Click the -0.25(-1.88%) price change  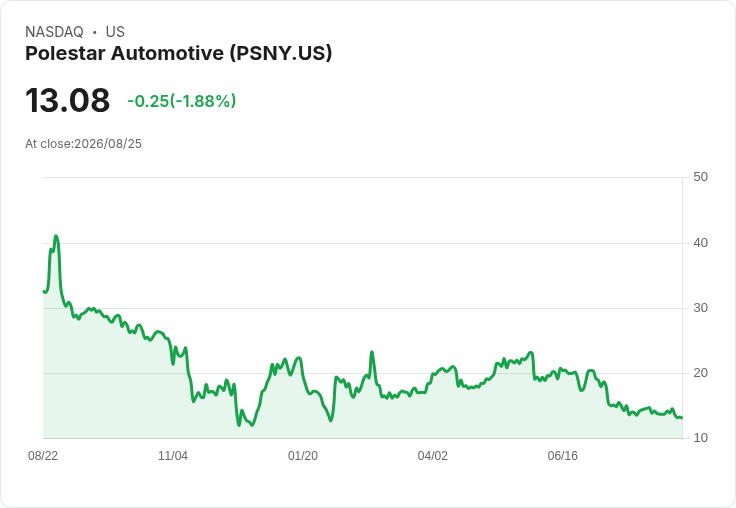pos(182,101)
